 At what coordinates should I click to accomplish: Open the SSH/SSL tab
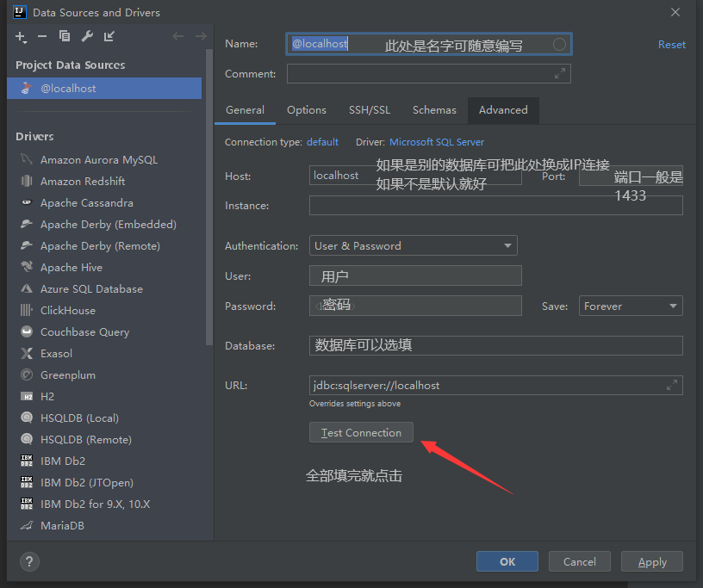[x=370, y=110]
